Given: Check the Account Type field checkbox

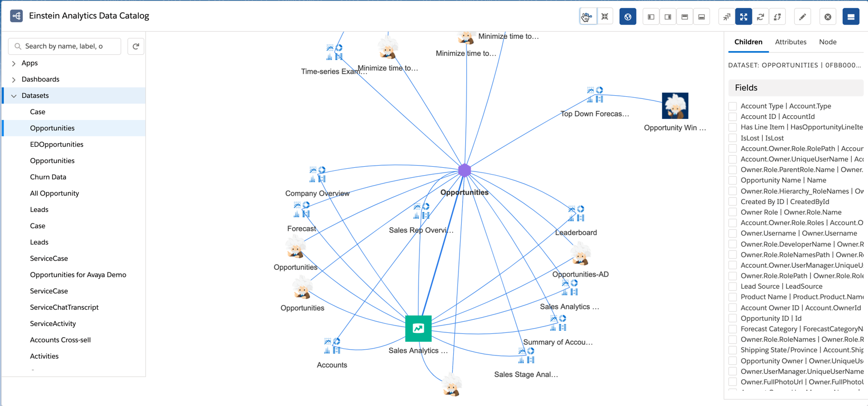Looking at the screenshot, I should 733,106.
